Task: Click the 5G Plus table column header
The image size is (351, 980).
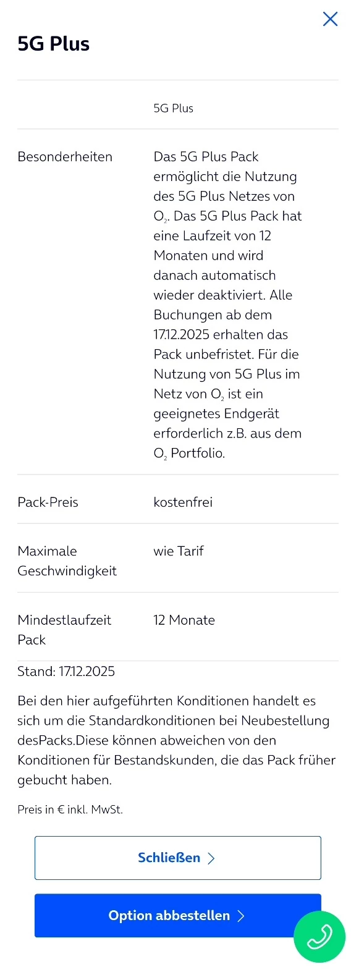Action: (174, 108)
